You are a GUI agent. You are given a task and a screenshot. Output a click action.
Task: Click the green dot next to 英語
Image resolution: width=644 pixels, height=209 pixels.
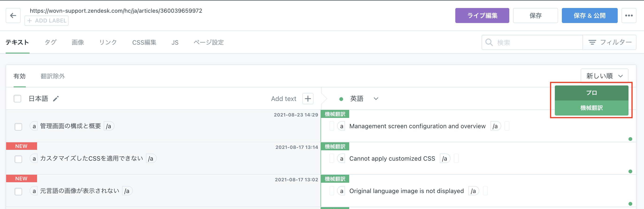click(x=341, y=99)
